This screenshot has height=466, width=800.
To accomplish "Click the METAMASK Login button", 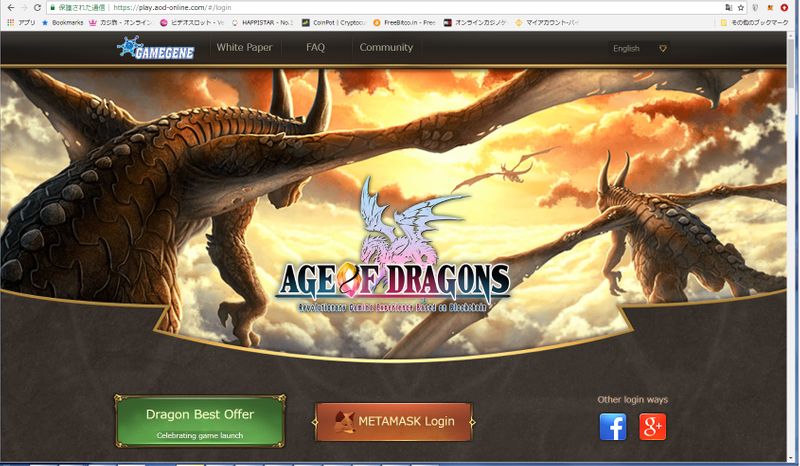I will pos(393,421).
